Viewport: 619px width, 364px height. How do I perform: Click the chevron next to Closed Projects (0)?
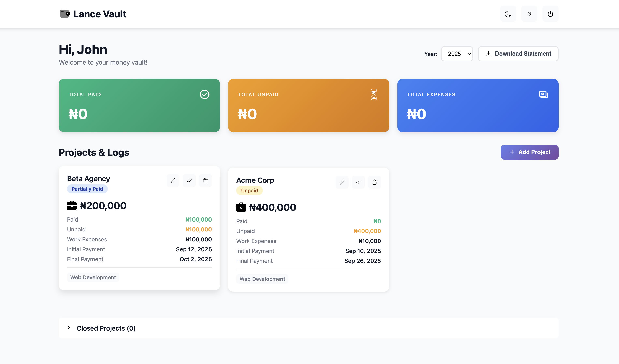[69, 328]
